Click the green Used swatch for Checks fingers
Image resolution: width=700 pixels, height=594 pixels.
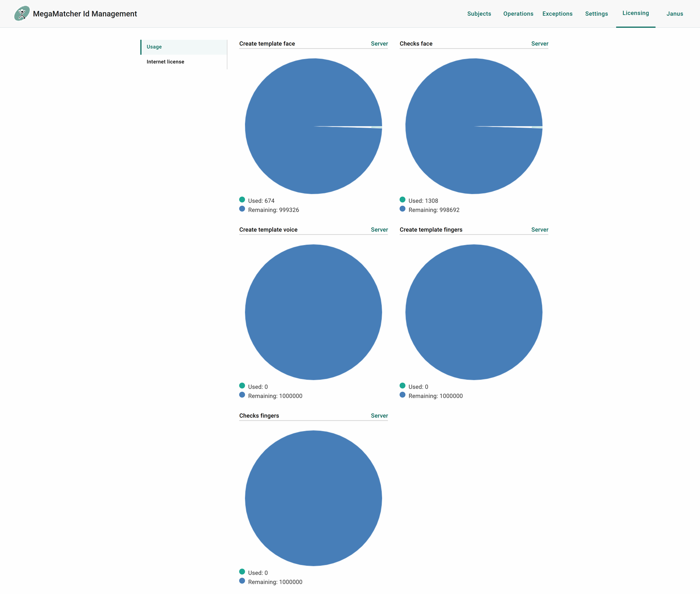(x=242, y=572)
